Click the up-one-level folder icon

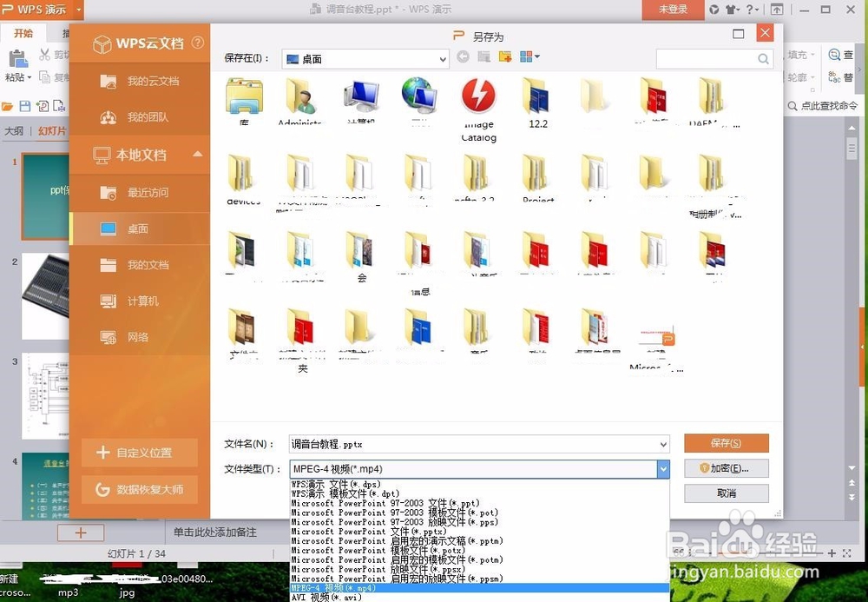483,56
